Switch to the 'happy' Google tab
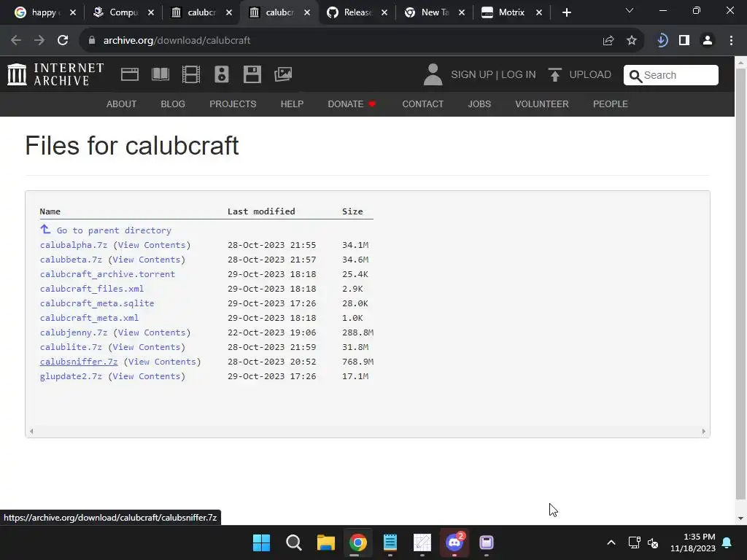 tap(43, 12)
